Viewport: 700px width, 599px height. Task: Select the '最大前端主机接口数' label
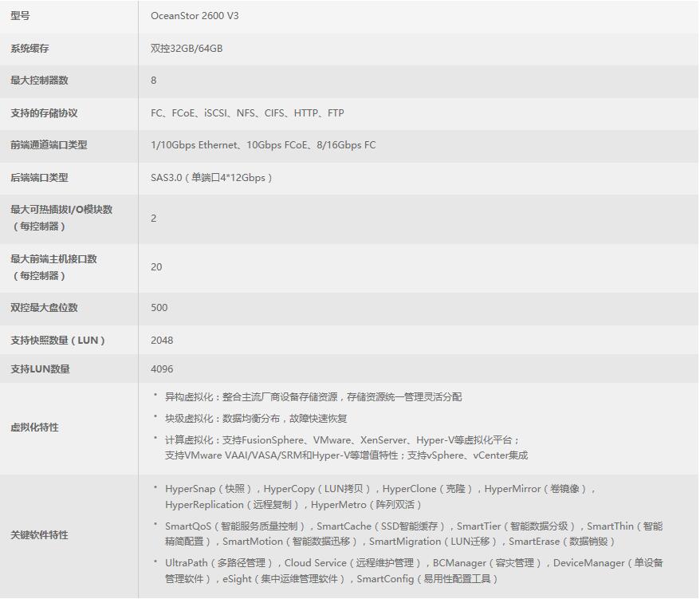pos(54,259)
